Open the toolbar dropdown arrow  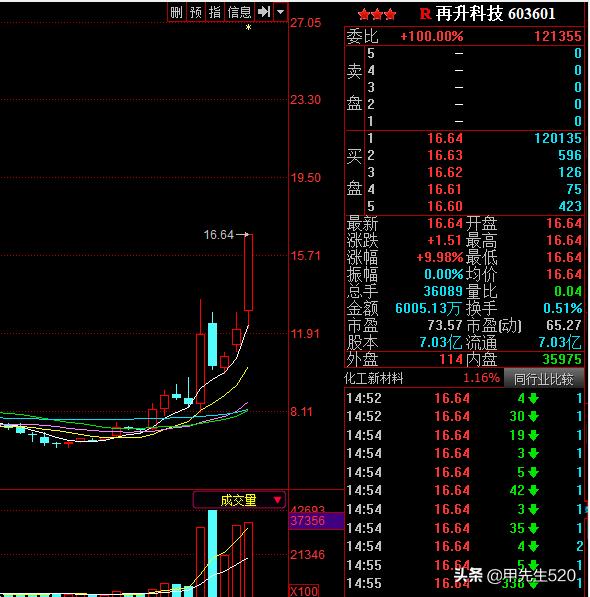(281, 12)
